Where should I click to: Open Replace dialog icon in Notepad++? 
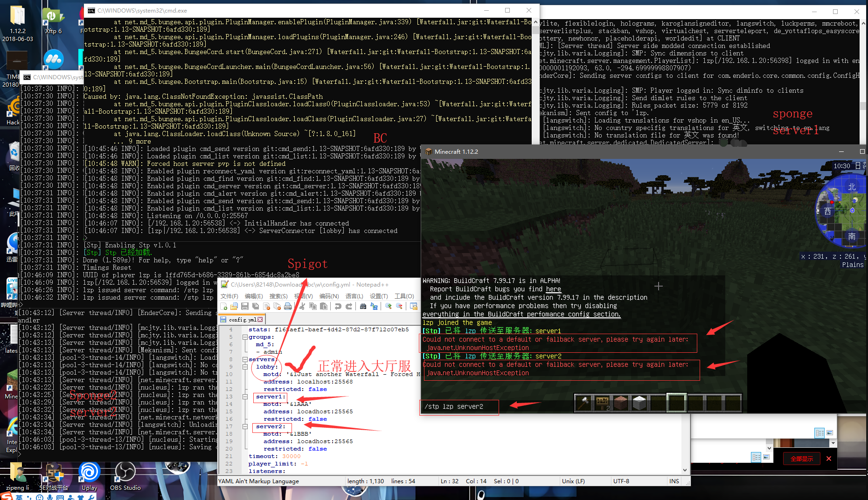click(374, 306)
